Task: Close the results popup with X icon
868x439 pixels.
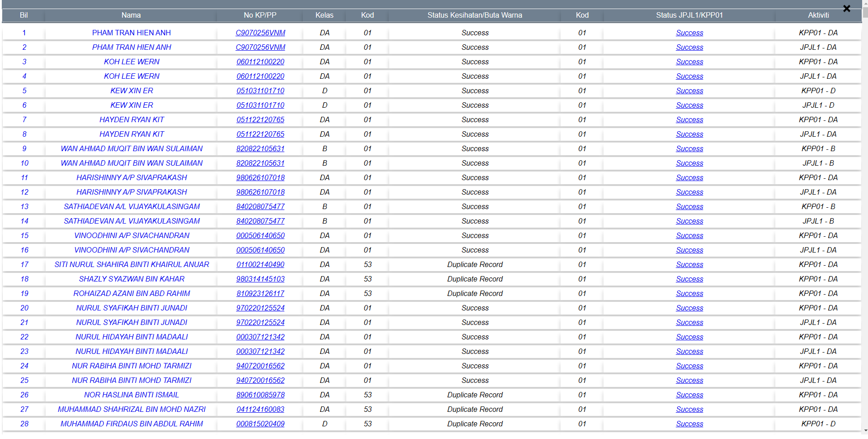Action: coord(846,9)
